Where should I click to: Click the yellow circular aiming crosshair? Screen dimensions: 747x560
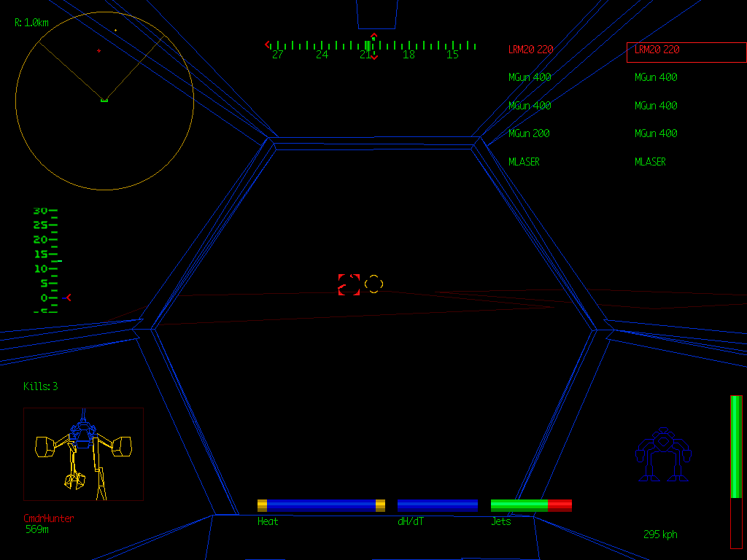coord(373,284)
